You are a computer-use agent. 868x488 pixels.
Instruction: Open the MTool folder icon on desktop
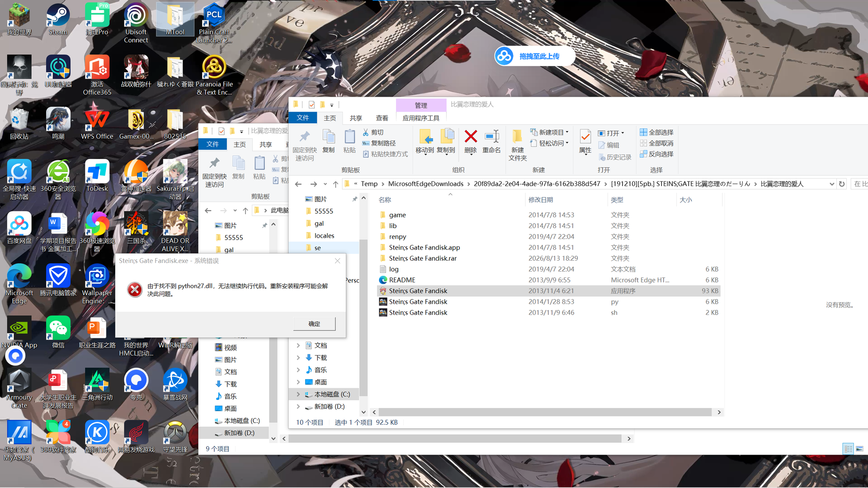(x=175, y=19)
